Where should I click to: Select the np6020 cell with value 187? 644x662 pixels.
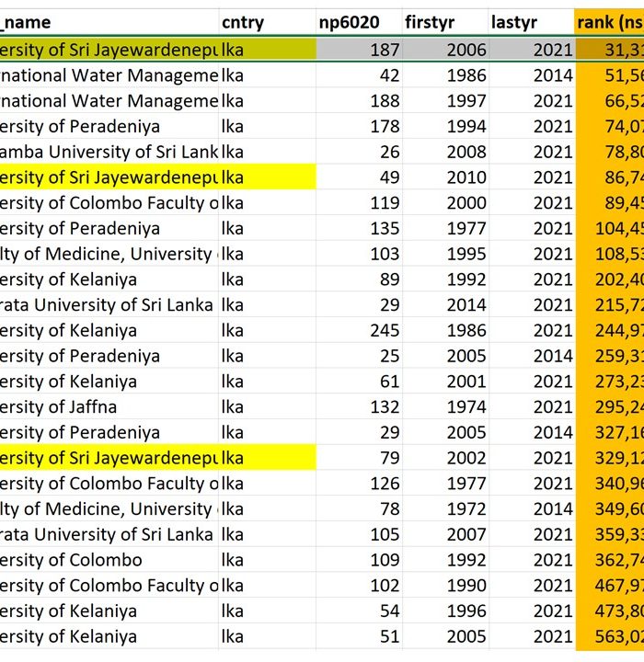(x=360, y=50)
